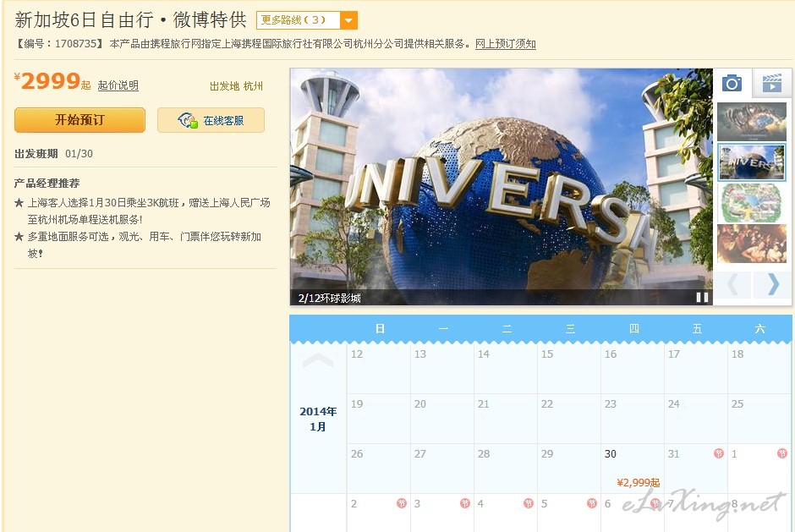Click product title 新加坡6日自由行·微博特供
Viewport: 795px width, 532px height.
(x=130, y=20)
